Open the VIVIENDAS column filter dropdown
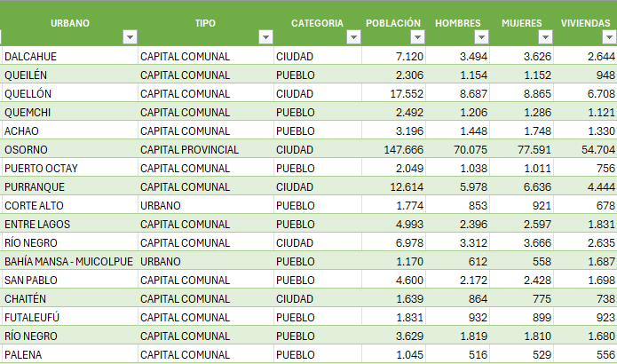The image size is (617, 364). tap(609, 37)
